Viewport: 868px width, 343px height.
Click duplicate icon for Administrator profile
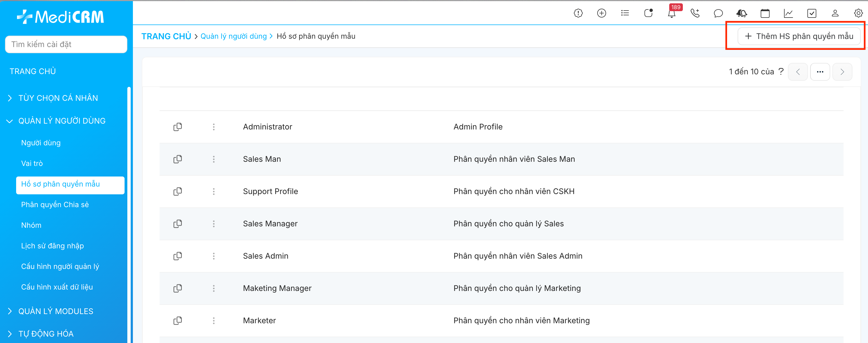(178, 127)
